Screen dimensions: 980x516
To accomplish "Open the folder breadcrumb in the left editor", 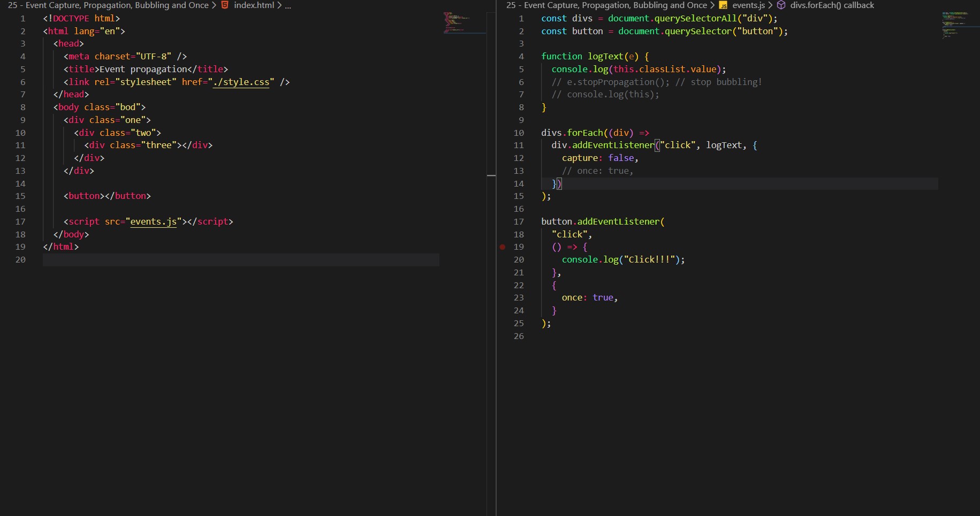I will tap(108, 5).
